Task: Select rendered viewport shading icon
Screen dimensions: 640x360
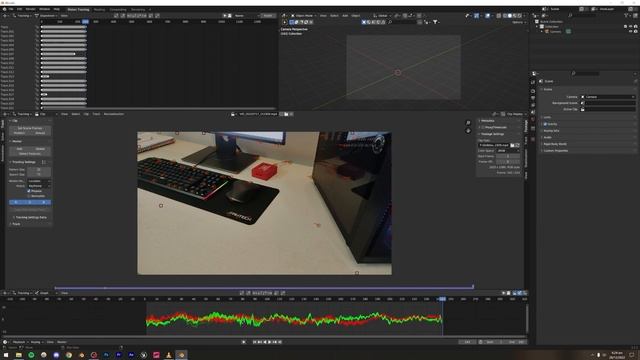Action: pos(520,16)
